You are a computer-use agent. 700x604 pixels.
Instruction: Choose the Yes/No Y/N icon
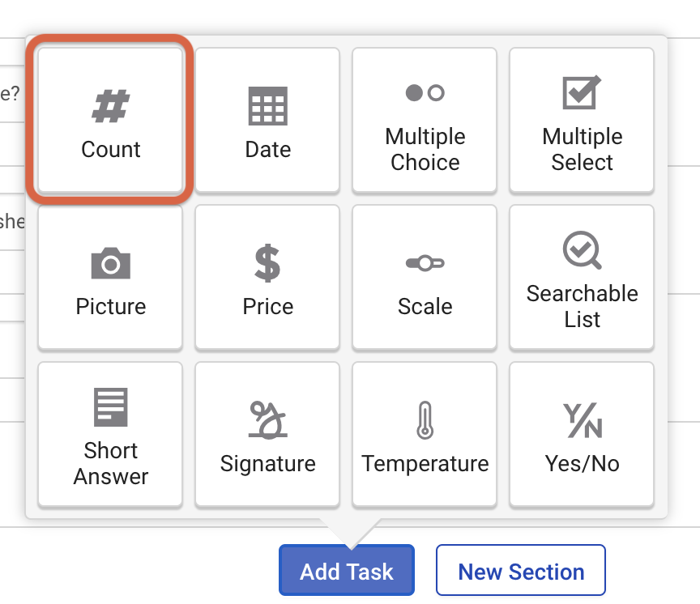pyautogui.click(x=583, y=420)
